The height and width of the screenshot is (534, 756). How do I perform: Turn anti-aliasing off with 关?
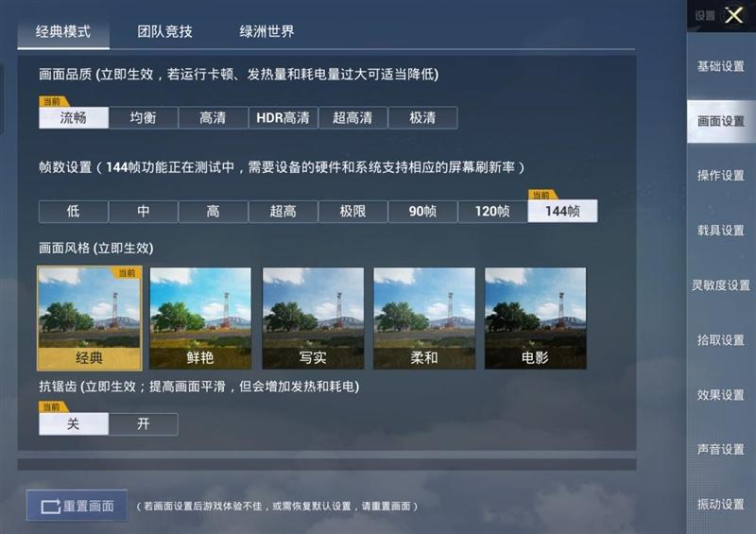click(x=74, y=424)
